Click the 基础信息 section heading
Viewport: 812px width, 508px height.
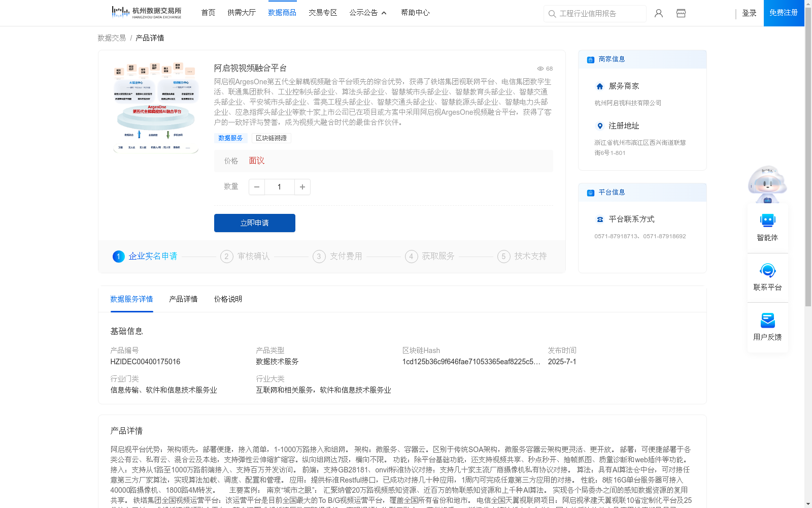click(x=126, y=331)
